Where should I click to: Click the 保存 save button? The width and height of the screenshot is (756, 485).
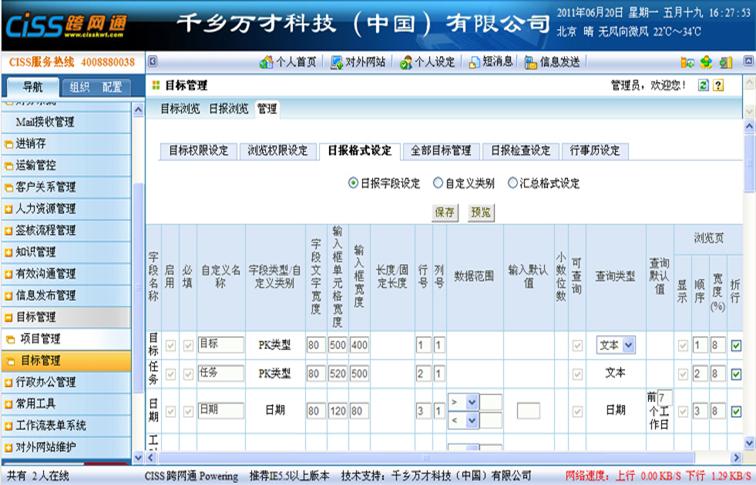[444, 212]
